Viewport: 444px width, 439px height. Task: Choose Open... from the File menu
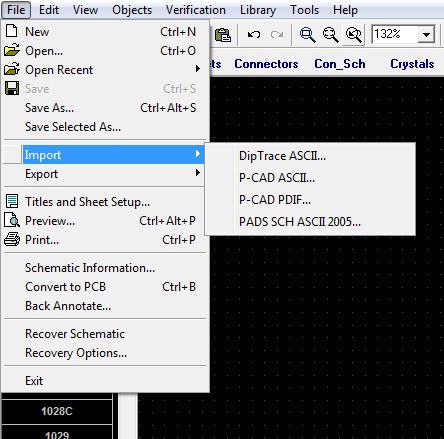[x=105, y=51]
